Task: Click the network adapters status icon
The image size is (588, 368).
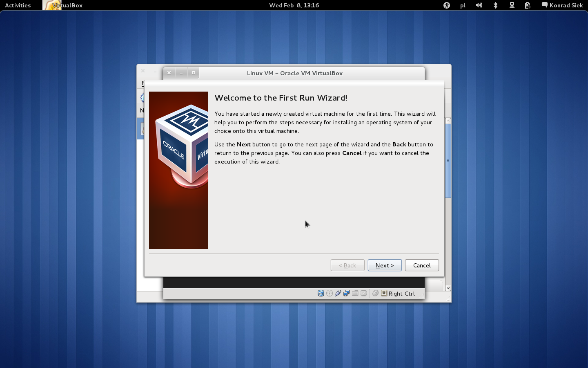Action: [347, 293]
